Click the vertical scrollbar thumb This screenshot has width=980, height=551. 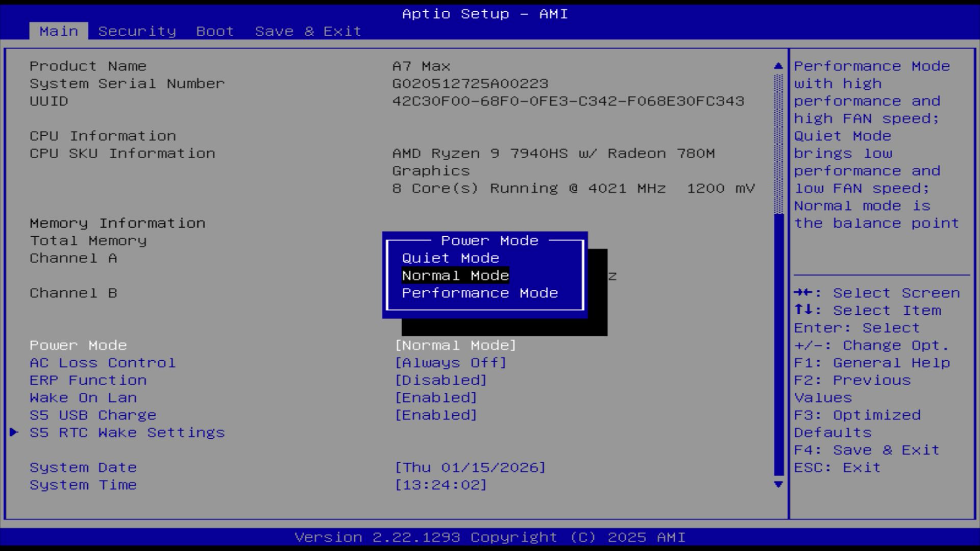(x=778, y=344)
